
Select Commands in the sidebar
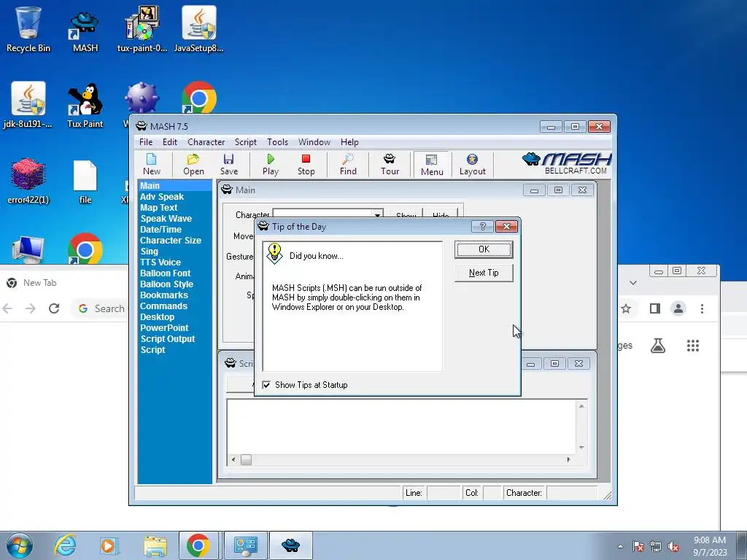(163, 306)
